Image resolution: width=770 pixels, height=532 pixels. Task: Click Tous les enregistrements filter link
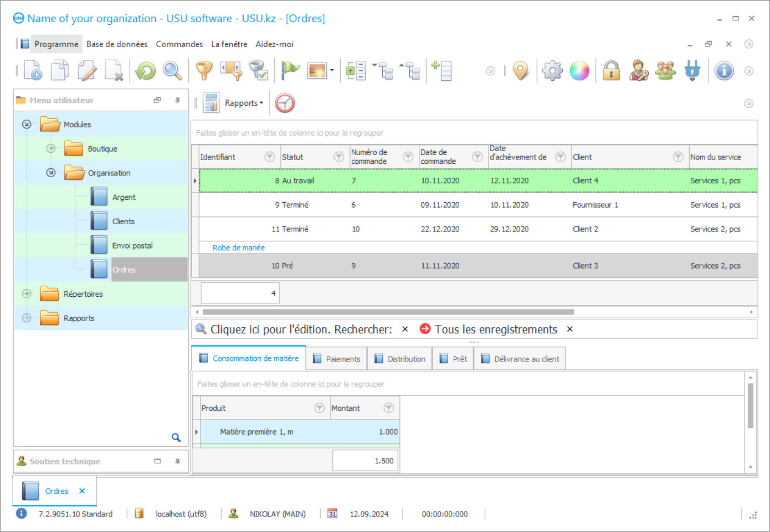point(496,329)
